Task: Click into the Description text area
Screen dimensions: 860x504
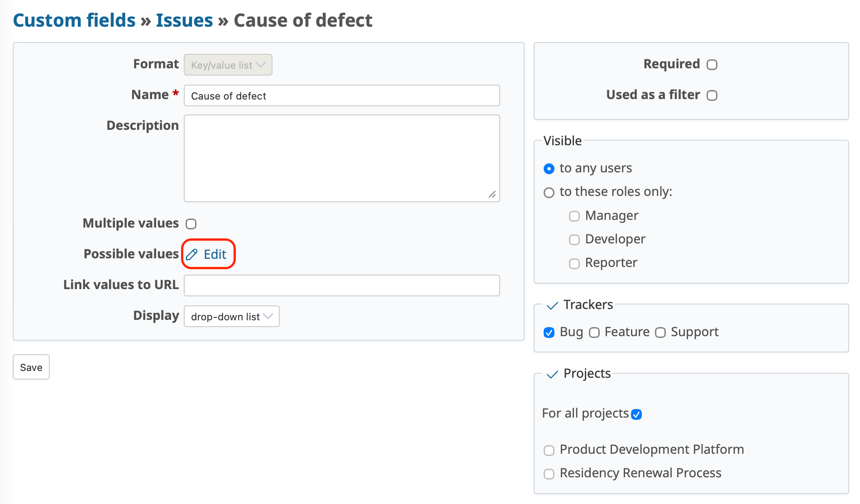Action: point(342,158)
